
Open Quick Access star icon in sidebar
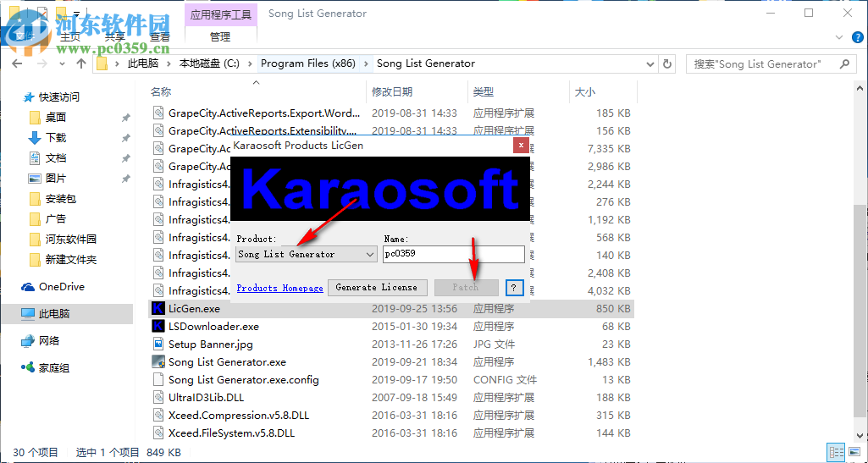[x=29, y=97]
